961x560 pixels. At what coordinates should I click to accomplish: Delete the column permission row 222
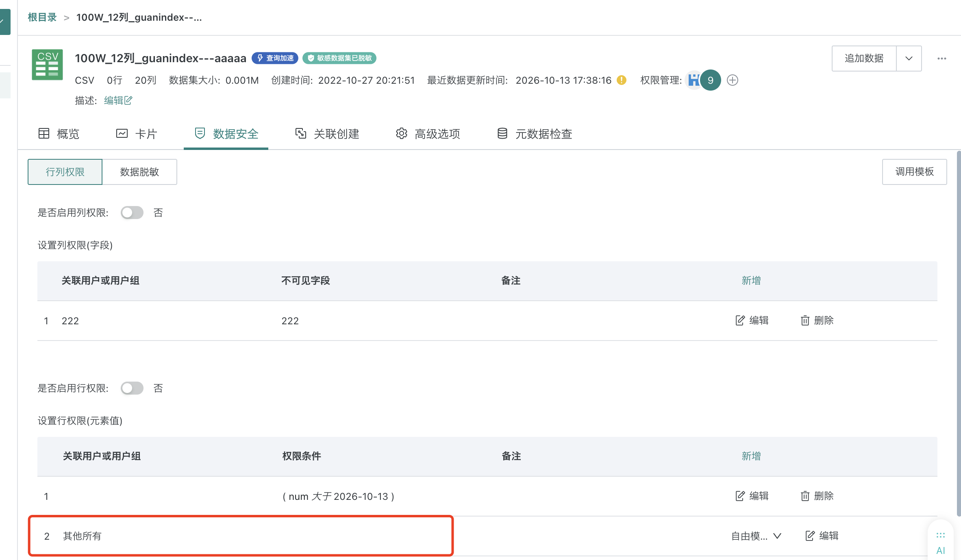click(817, 321)
